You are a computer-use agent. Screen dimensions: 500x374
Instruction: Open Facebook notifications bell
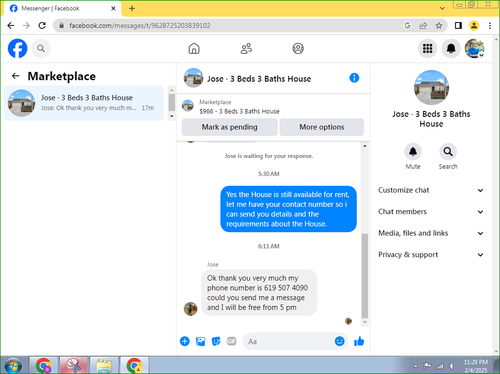tap(451, 49)
